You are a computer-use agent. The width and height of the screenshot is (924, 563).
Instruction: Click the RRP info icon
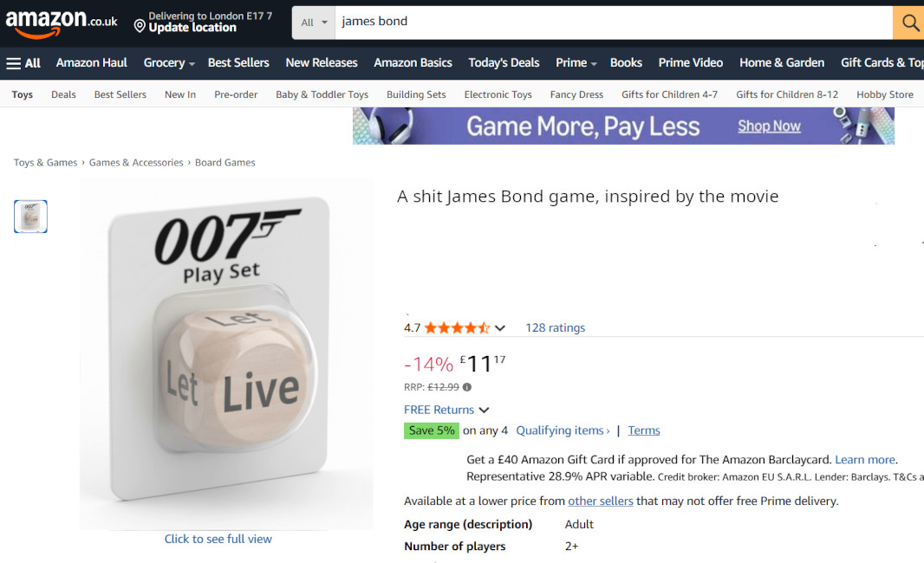pyautogui.click(x=466, y=387)
